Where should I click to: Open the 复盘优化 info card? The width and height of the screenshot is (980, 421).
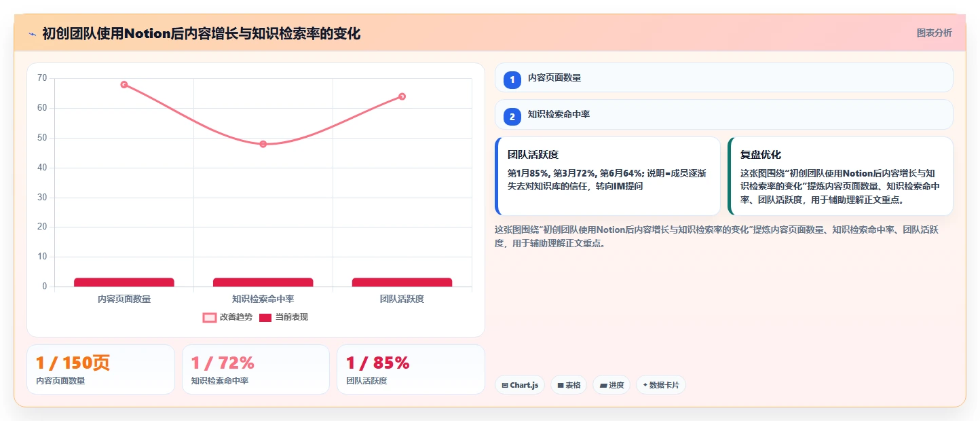click(840, 176)
